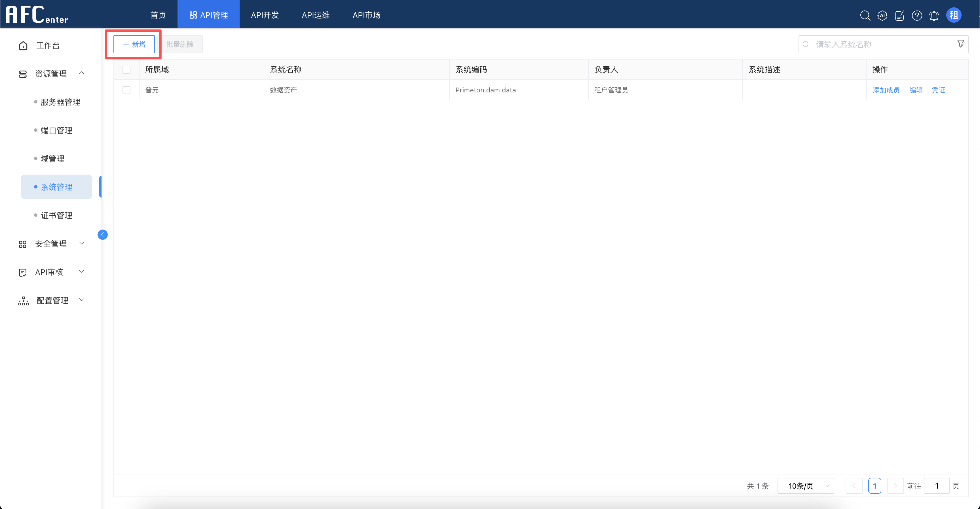The width and height of the screenshot is (980, 509).
Task: Switch to the API开发 top tab
Action: tap(265, 15)
